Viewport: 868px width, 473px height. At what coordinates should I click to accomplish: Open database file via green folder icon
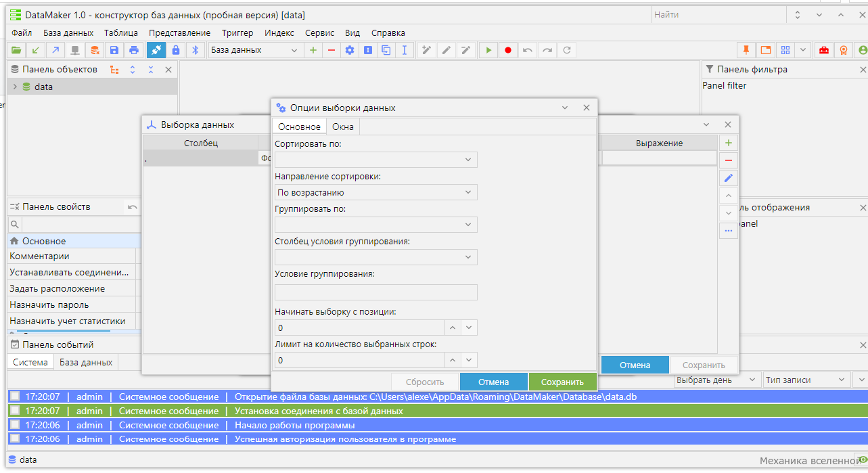(x=16, y=50)
